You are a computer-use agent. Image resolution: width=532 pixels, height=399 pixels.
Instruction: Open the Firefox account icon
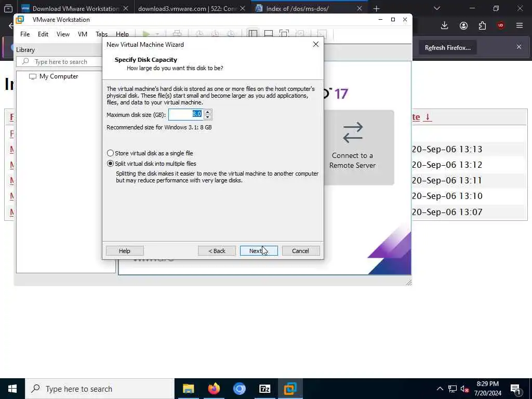463,25
